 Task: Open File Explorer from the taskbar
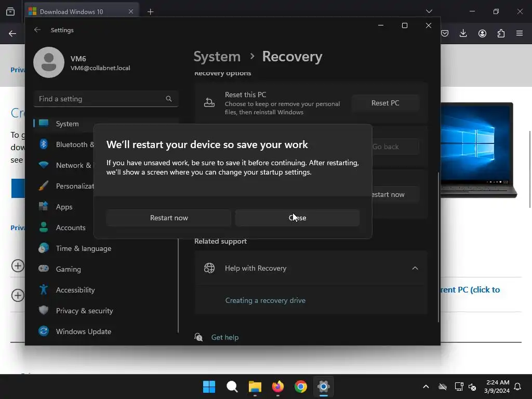click(x=255, y=387)
